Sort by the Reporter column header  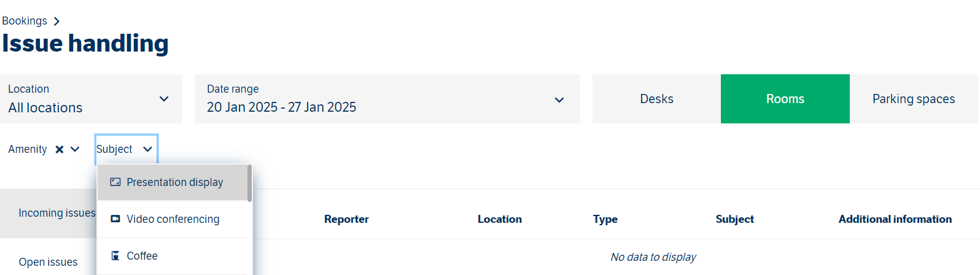click(346, 219)
